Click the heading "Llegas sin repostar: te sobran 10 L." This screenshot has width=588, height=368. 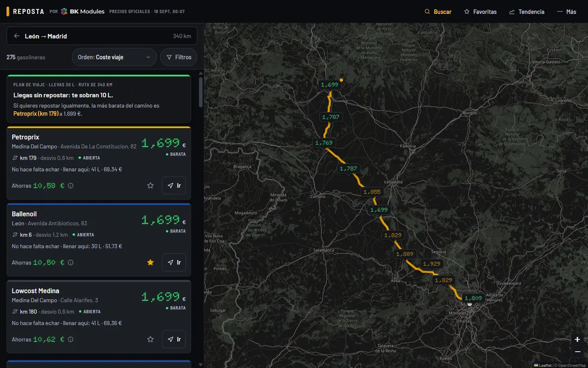[x=63, y=95]
